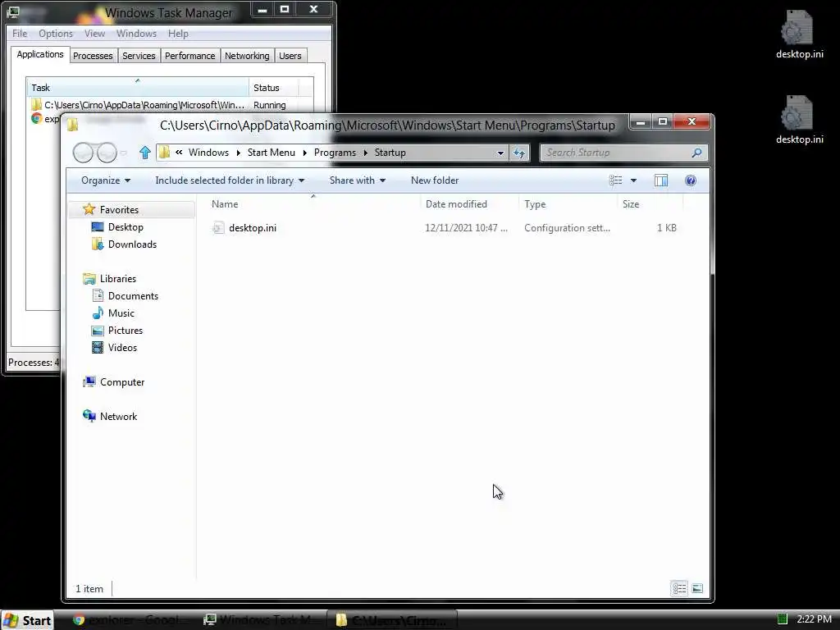Image resolution: width=840 pixels, height=630 pixels.
Task: Switch to the Services tab in Task Manager
Action: click(x=139, y=56)
